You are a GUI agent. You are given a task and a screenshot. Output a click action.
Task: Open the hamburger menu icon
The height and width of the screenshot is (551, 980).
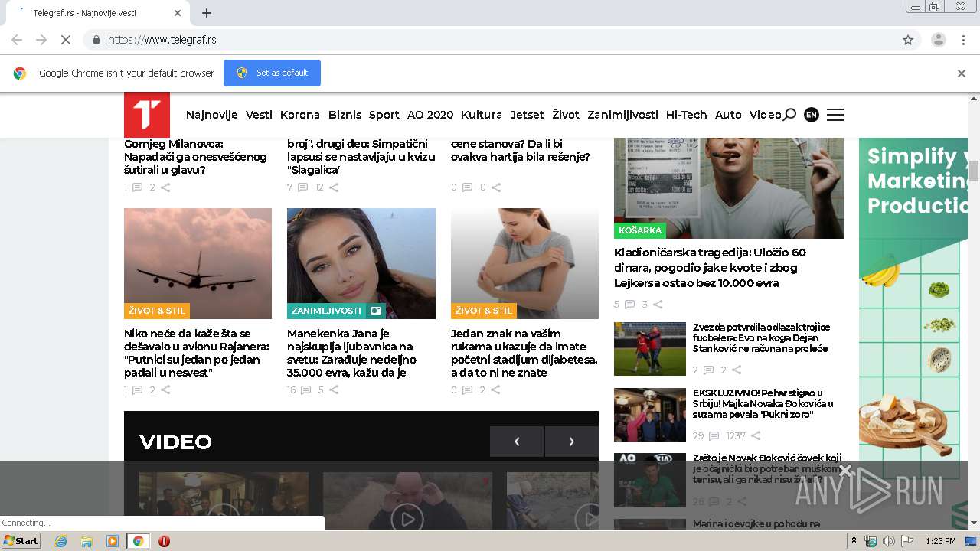pyautogui.click(x=835, y=115)
